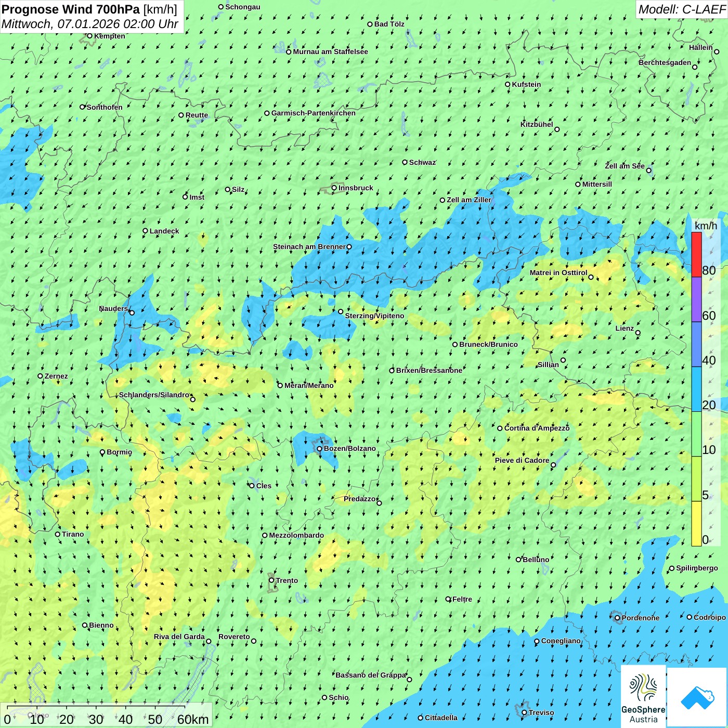
Task: Select the Bad Tölz label
Action: tap(389, 24)
